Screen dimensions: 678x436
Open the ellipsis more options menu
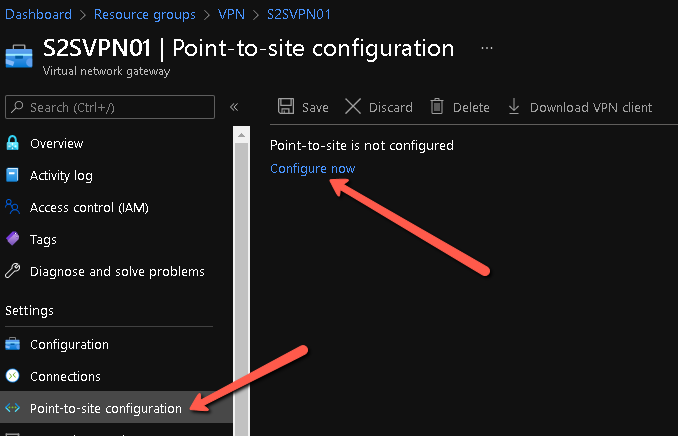click(x=487, y=48)
